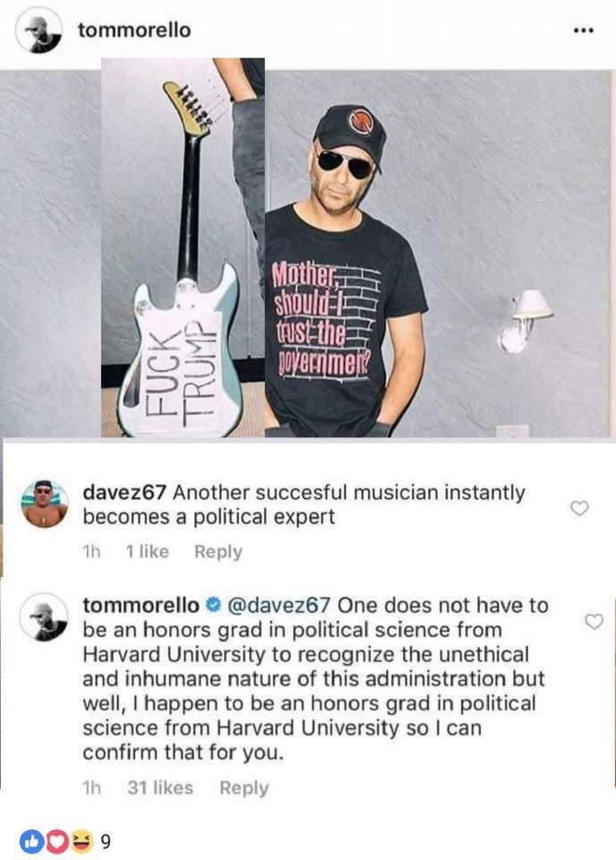Open the reactions count of 9
This screenshot has width=616, height=860.
tap(105, 841)
